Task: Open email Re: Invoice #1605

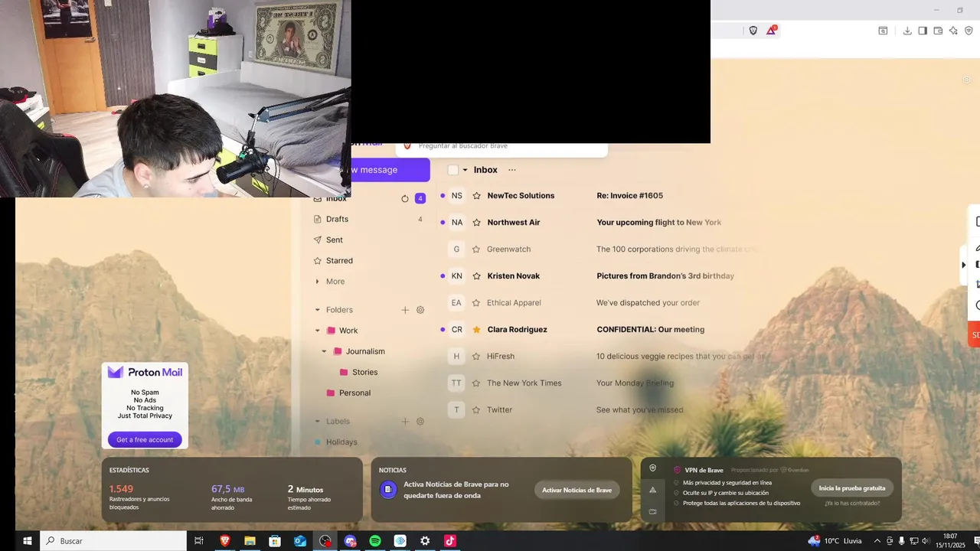Action: coord(629,195)
